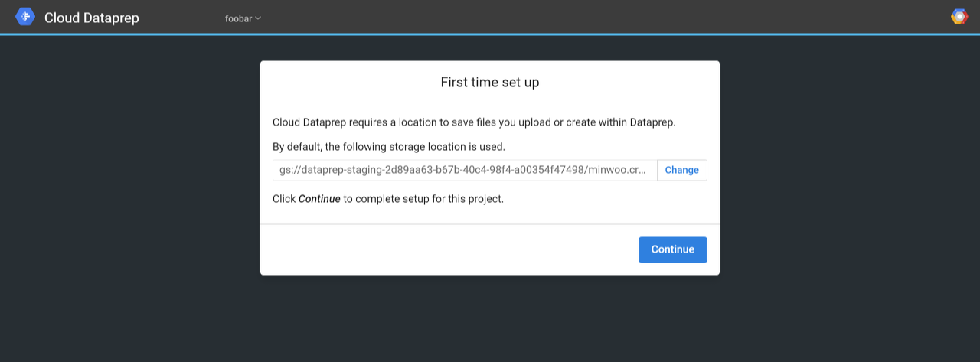Focus the gs://dataprep-staging storage path field

(x=465, y=170)
